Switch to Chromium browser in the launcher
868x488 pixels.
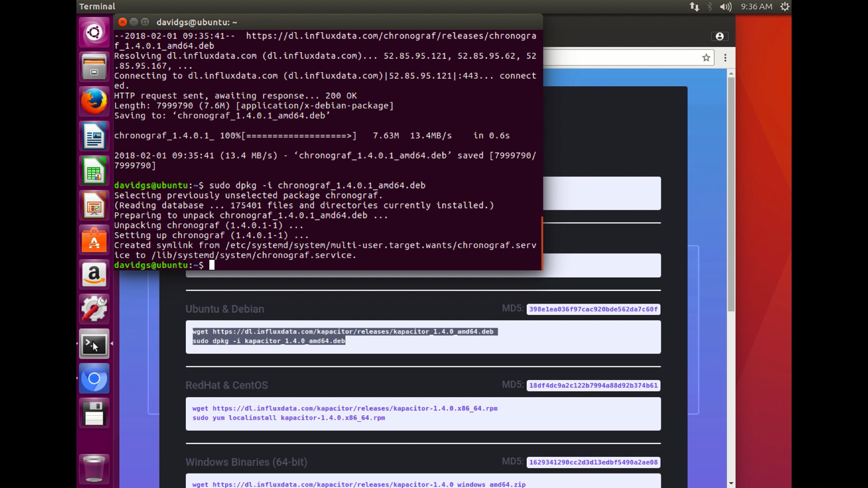coord(94,378)
